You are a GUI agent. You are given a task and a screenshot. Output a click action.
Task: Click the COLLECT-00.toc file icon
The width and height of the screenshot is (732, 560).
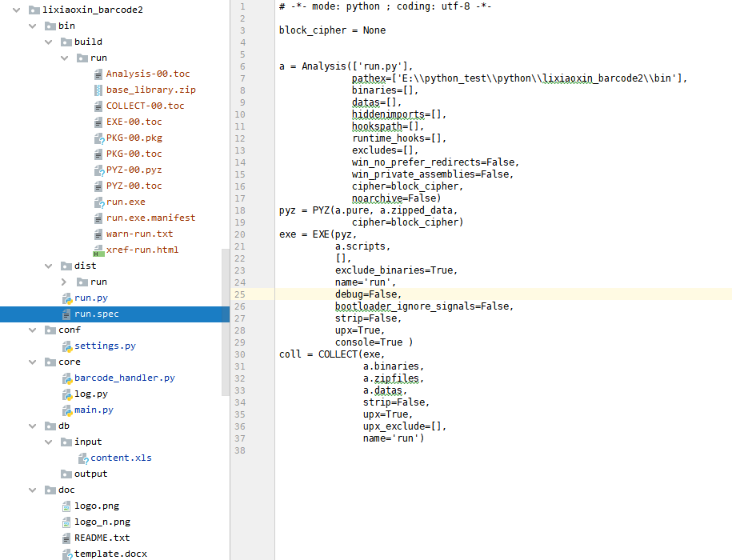coord(98,106)
